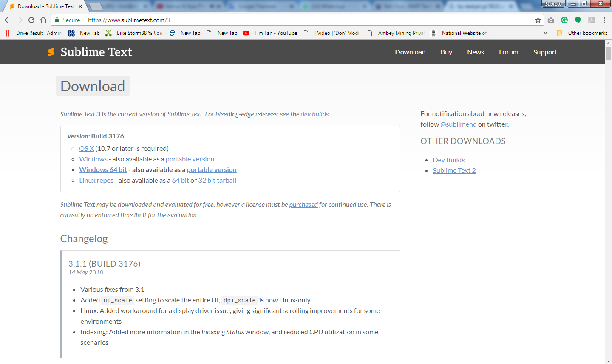This screenshot has width=612, height=364.
Task: Open the Forum navigation item
Action: pos(508,52)
